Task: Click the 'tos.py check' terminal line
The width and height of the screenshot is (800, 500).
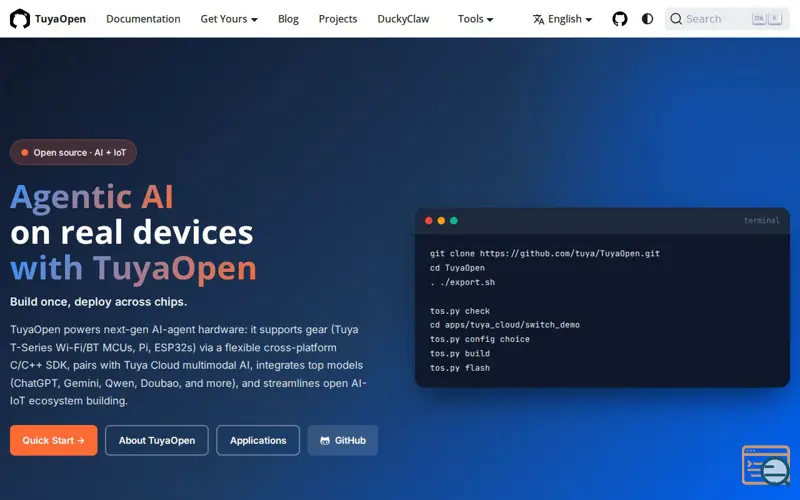Action: tap(460, 311)
